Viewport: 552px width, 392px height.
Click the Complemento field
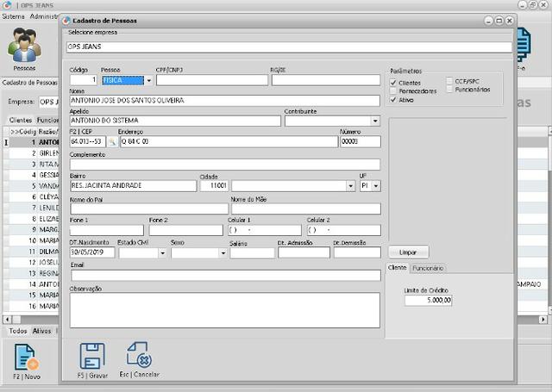pyautogui.click(x=225, y=165)
